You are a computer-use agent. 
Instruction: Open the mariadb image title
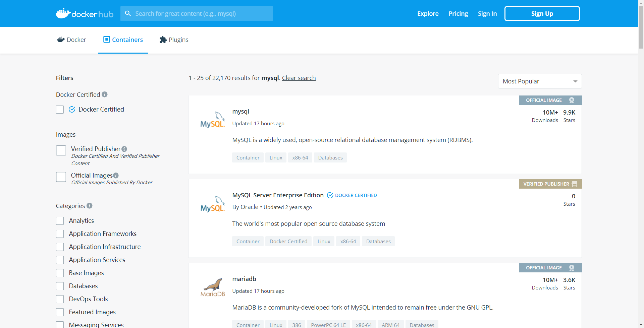tap(244, 279)
